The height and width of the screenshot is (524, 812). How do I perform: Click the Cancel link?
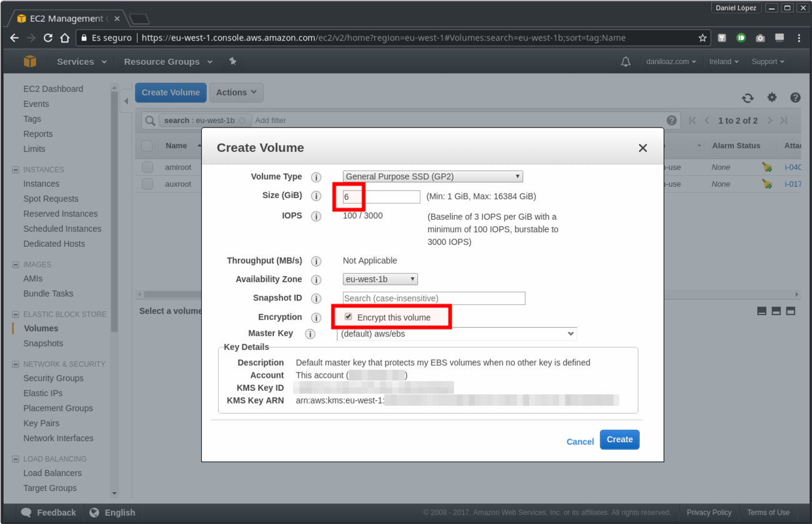tap(580, 442)
